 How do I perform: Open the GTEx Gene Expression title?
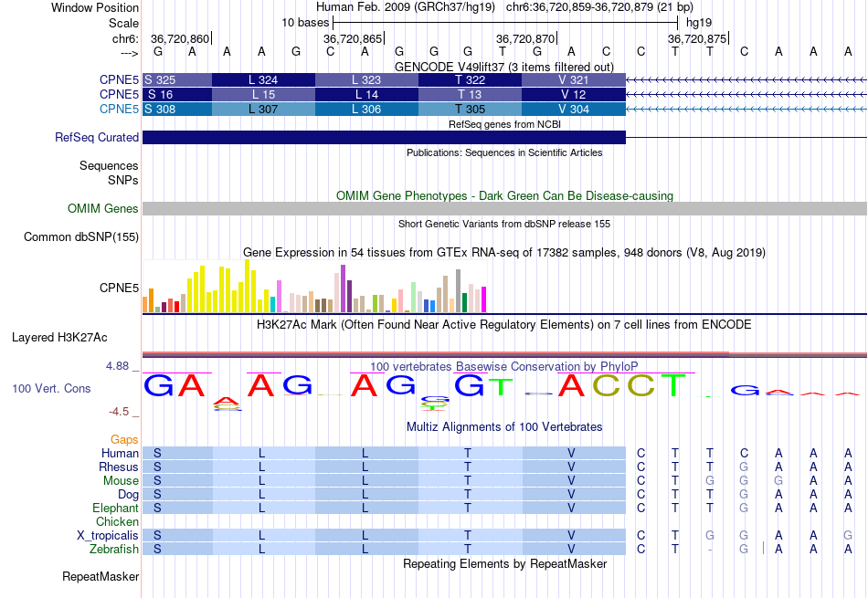point(504,252)
